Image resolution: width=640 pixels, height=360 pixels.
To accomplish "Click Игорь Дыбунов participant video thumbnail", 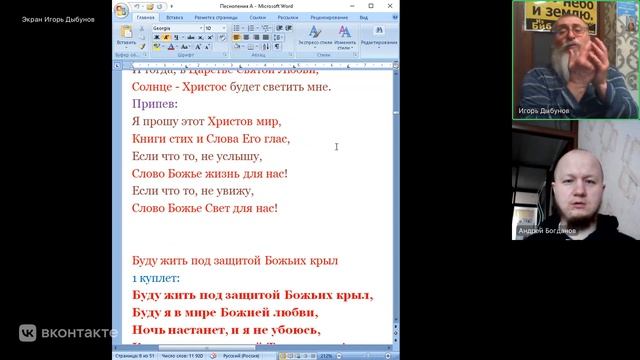I will (575, 60).
